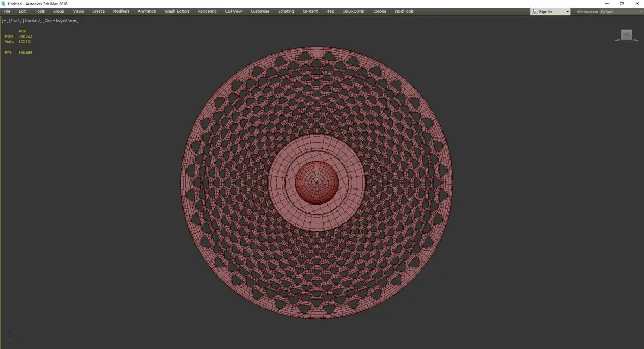Open the Workspaces Default dropdown
This screenshot has width=644, height=349.
pos(621,12)
